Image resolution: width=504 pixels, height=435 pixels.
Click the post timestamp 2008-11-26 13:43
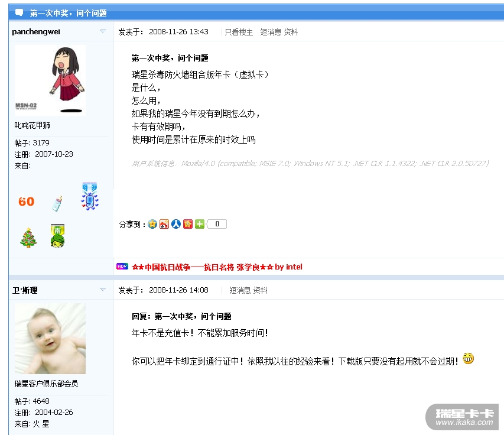[178, 32]
